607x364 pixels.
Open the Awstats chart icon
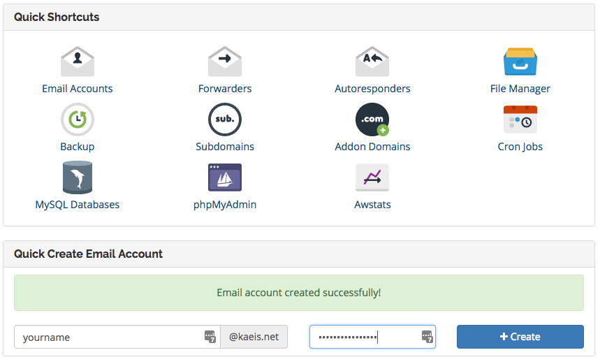(372, 177)
